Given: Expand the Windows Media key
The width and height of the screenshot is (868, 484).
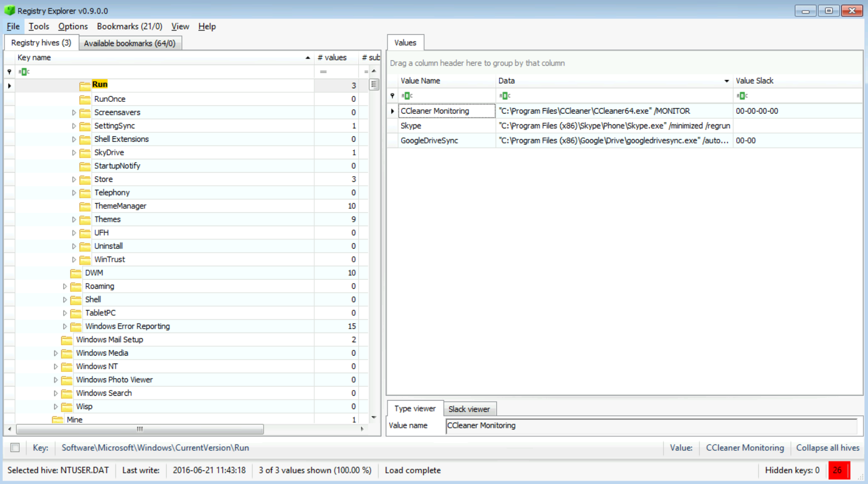Looking at the screenshot, I should coord(56,353).
